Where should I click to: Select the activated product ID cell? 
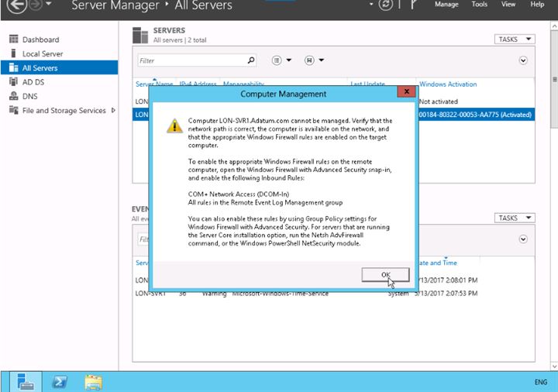(x=475, y=115)
